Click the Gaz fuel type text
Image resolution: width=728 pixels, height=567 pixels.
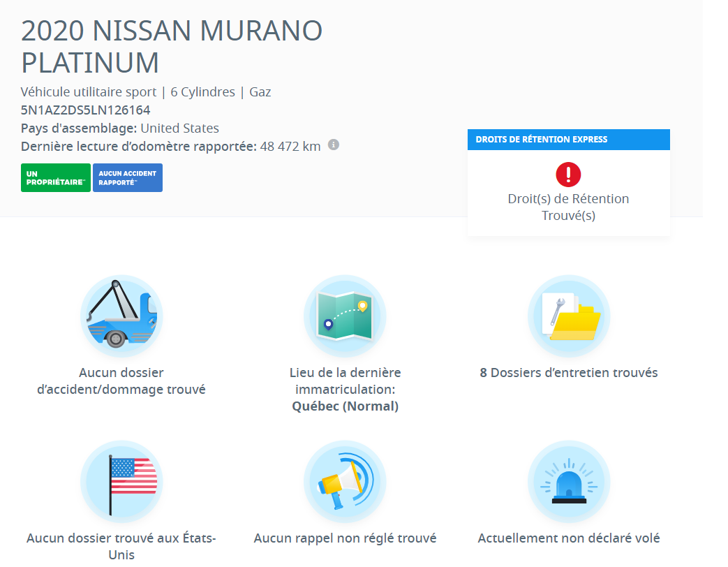click(260, 92)
